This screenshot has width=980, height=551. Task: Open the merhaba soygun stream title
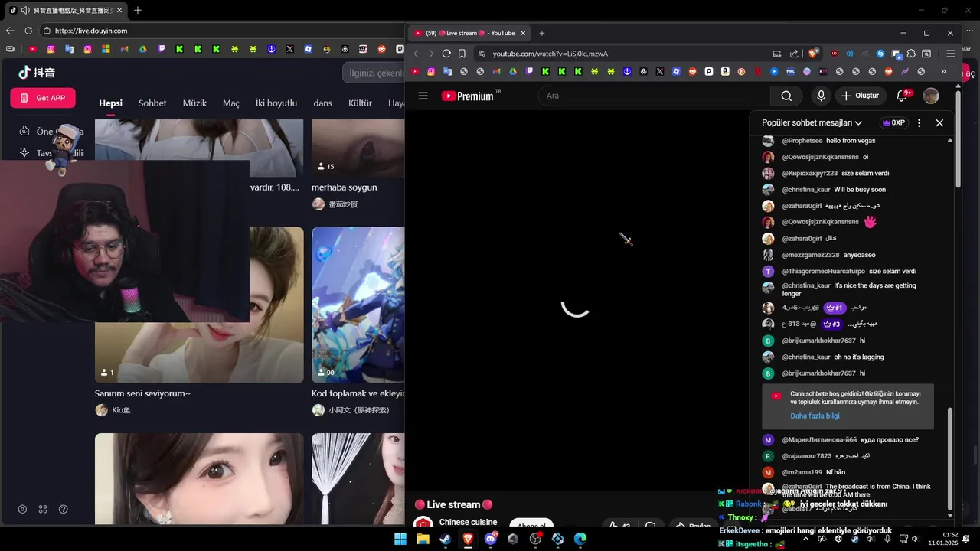(x=344, y=187)
